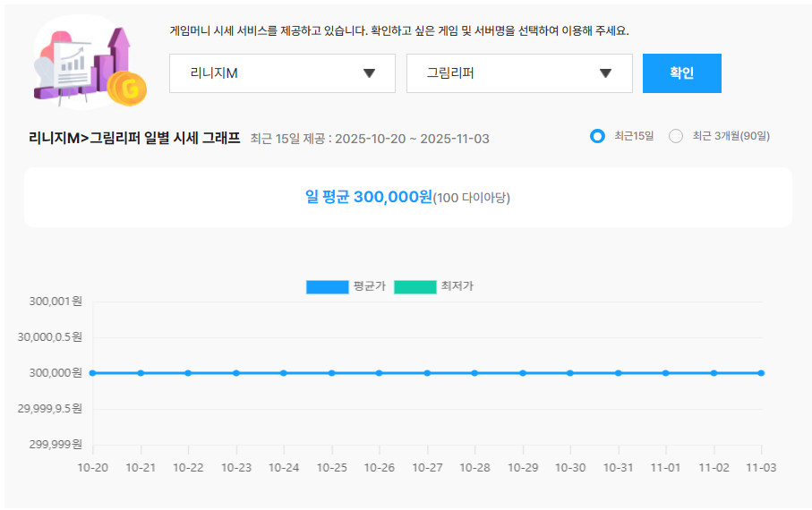Click the 일 평균 300,000원 text
The height and width of the screenshot is (510, 812).
click(369, 197)
